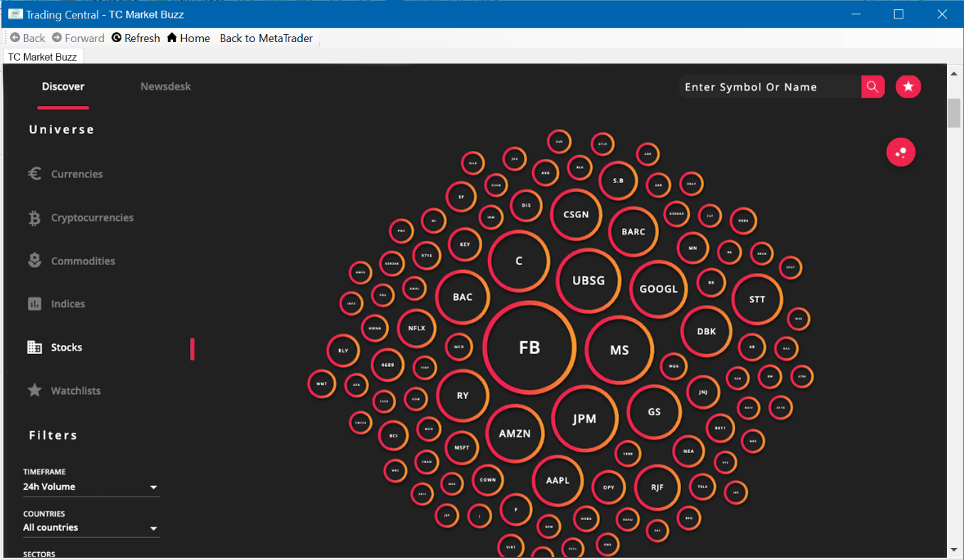Select the Stocks building icon
Screen dimensions: 964x560
pos(34,348)
